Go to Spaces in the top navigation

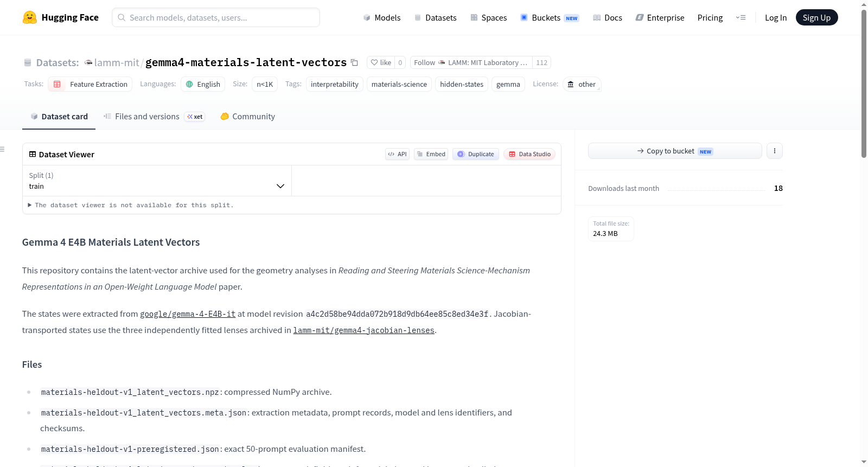tap(488, 17)
